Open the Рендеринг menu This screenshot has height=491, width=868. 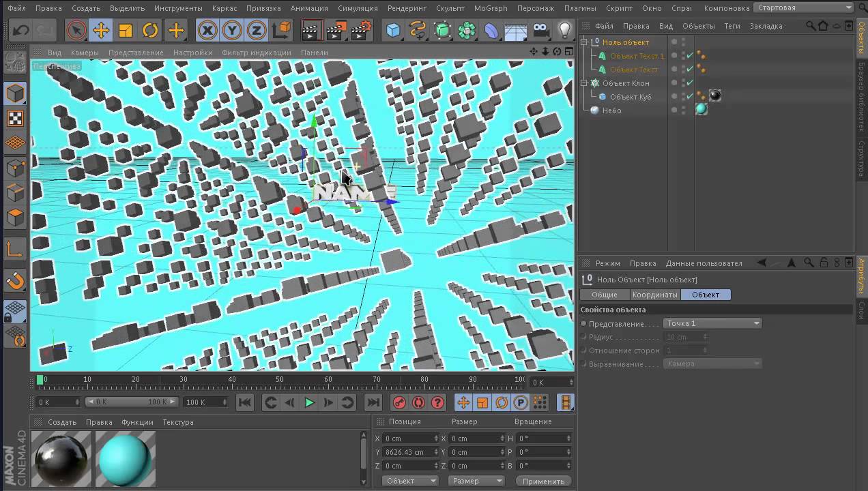tap(407, 8)
